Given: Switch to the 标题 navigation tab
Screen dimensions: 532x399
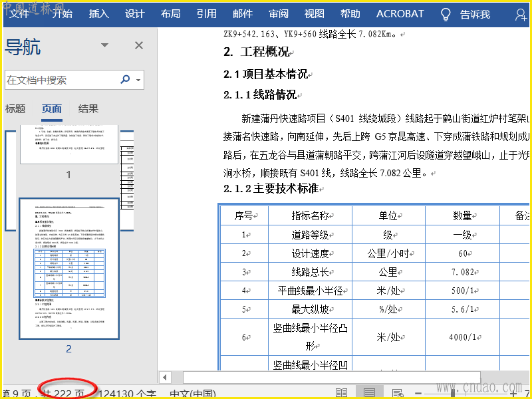Looking at the screenshot, I should 15,108.
